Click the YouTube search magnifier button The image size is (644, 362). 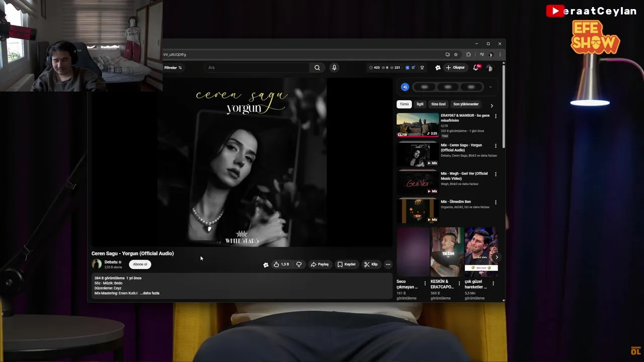[317, 67]
